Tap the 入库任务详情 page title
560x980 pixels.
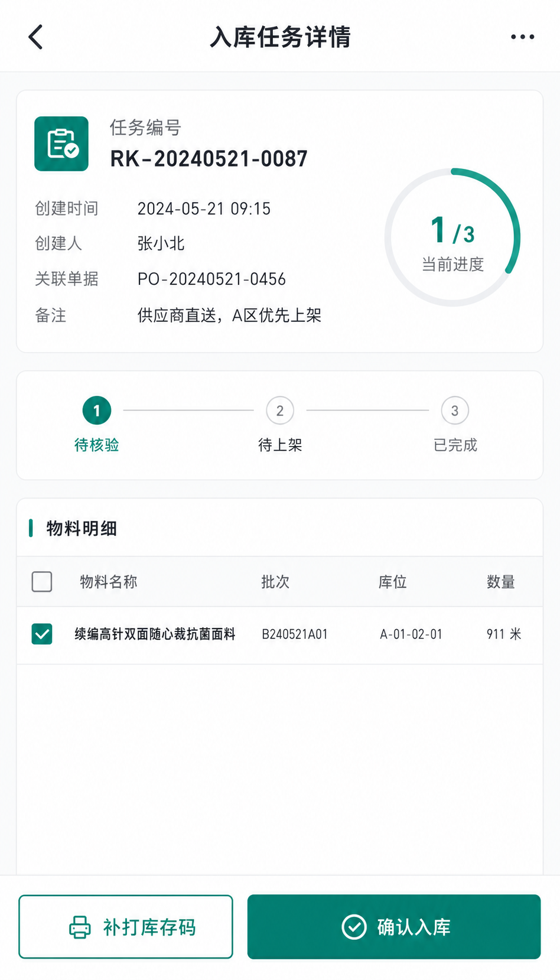280,37
